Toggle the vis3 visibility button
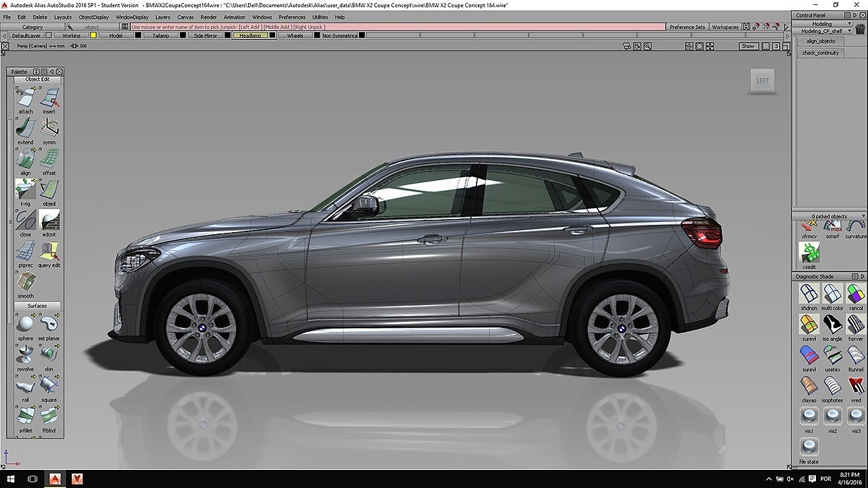868x488 pixels. (856, 416)
